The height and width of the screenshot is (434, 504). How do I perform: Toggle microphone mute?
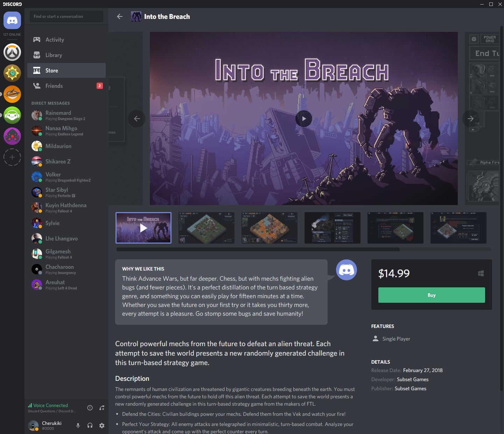[x=78, y=426]
